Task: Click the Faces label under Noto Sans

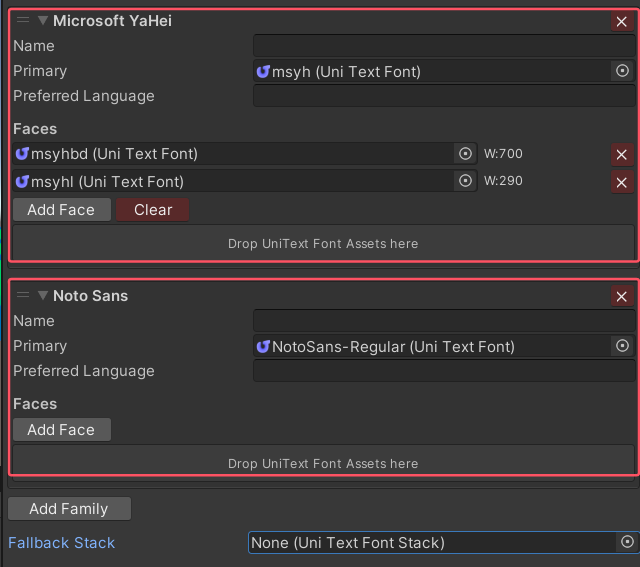Action: pos(35,404)
